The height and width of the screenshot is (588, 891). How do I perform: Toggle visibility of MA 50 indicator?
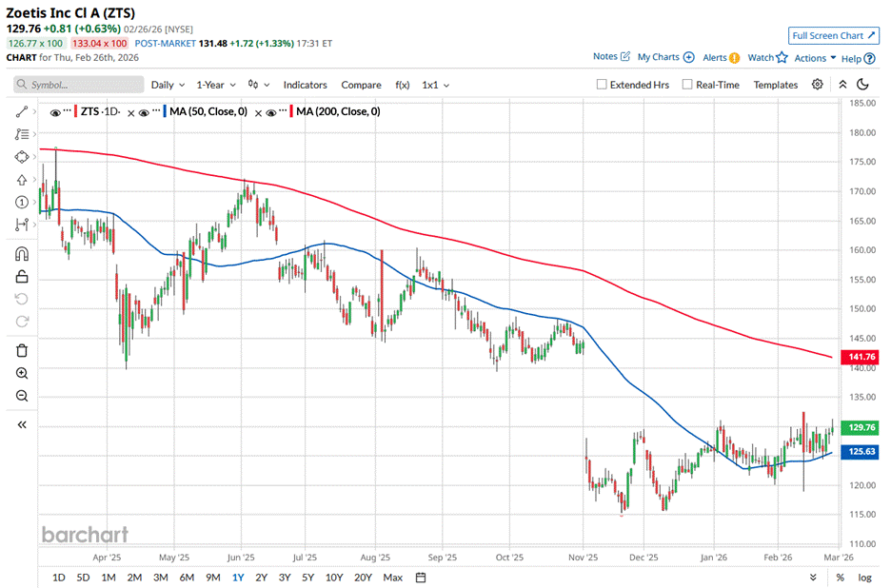tap(144, 113)
